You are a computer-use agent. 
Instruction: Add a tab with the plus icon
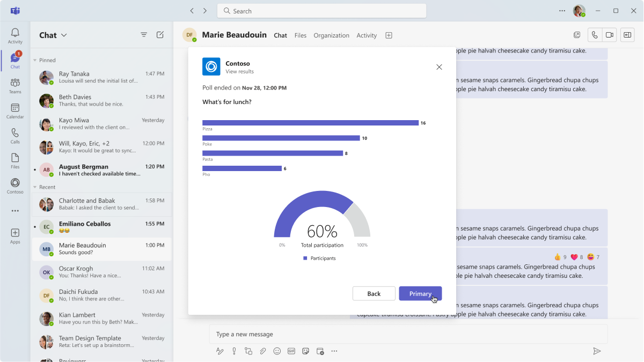coord(389,35)
